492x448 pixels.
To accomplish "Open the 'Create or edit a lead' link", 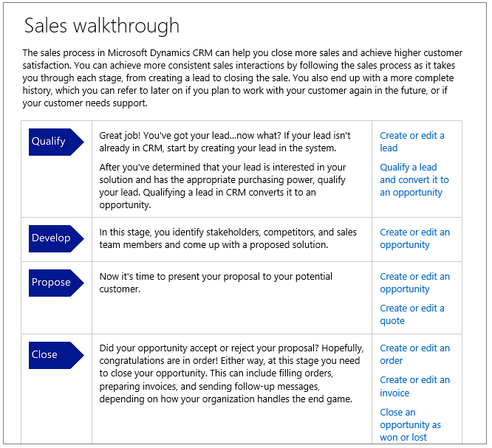I will pyautogui.click(x=412, y=142).
